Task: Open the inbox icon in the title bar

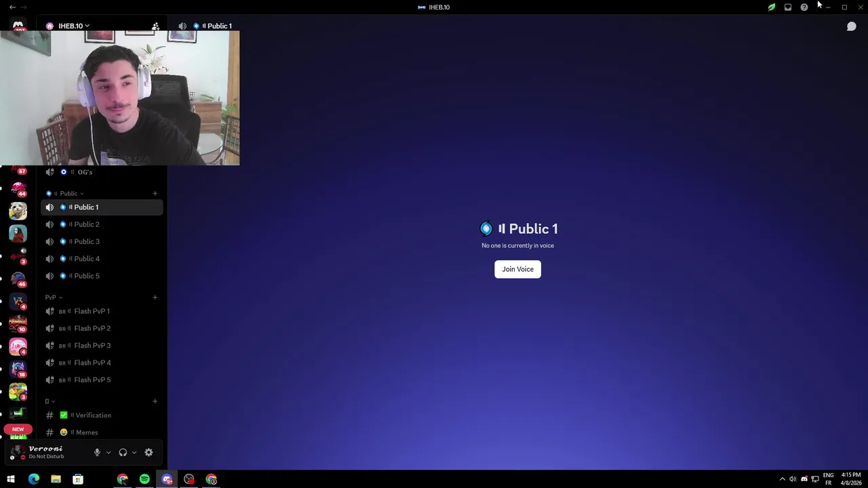Action: tap(788, 7)
